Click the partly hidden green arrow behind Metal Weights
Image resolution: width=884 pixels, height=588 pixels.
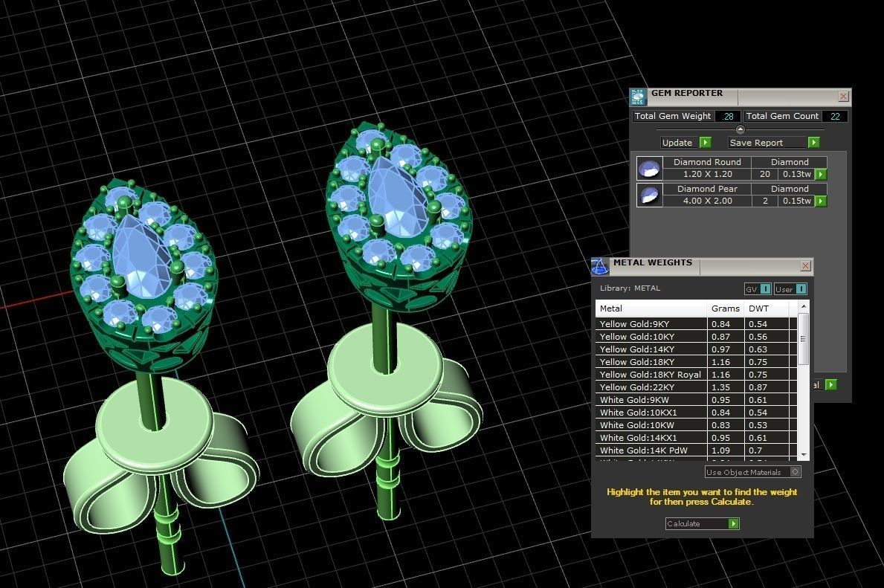[830, 384]
